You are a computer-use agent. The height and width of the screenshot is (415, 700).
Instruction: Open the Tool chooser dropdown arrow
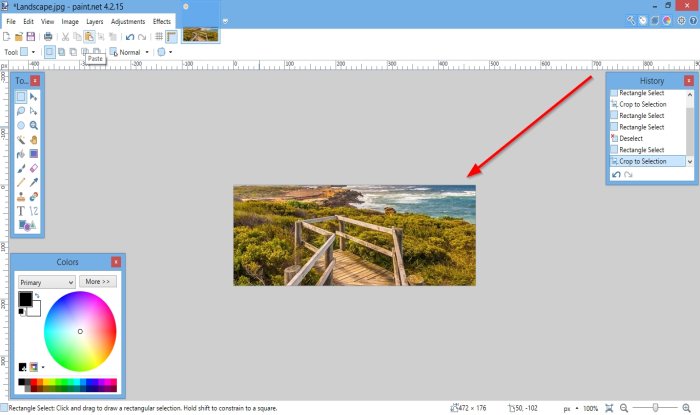(x=33, y=52)
